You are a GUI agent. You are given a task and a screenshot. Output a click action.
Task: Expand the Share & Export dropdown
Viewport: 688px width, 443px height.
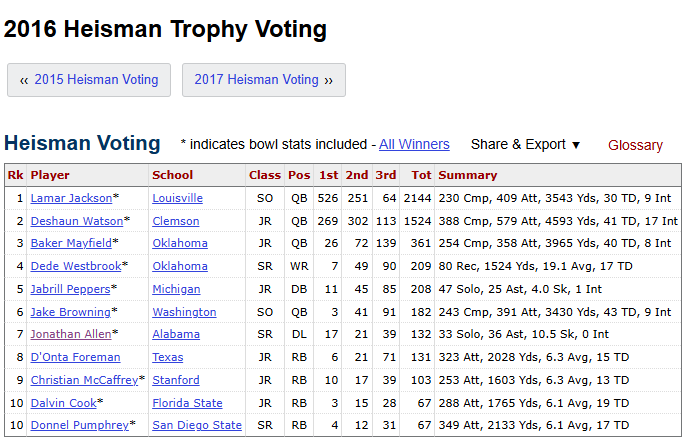click(x=526, y=144)
